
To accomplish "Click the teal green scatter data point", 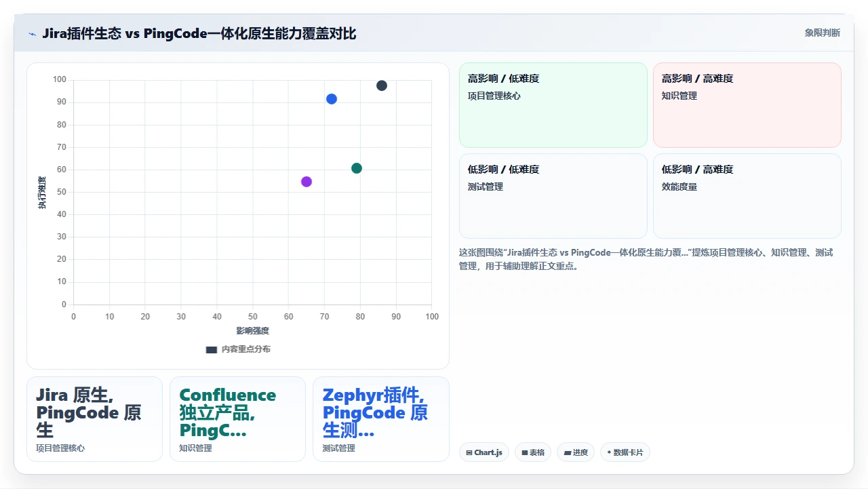I will tap(357, 168).
